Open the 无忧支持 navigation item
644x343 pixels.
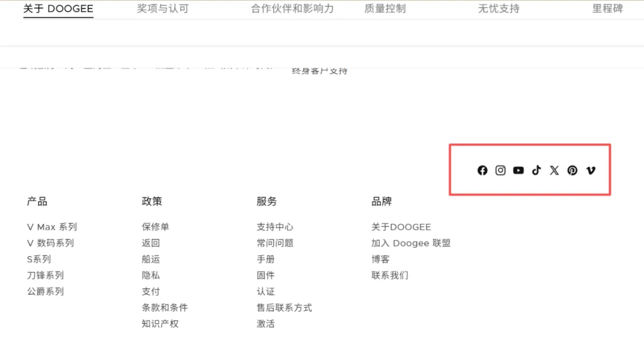499,9
